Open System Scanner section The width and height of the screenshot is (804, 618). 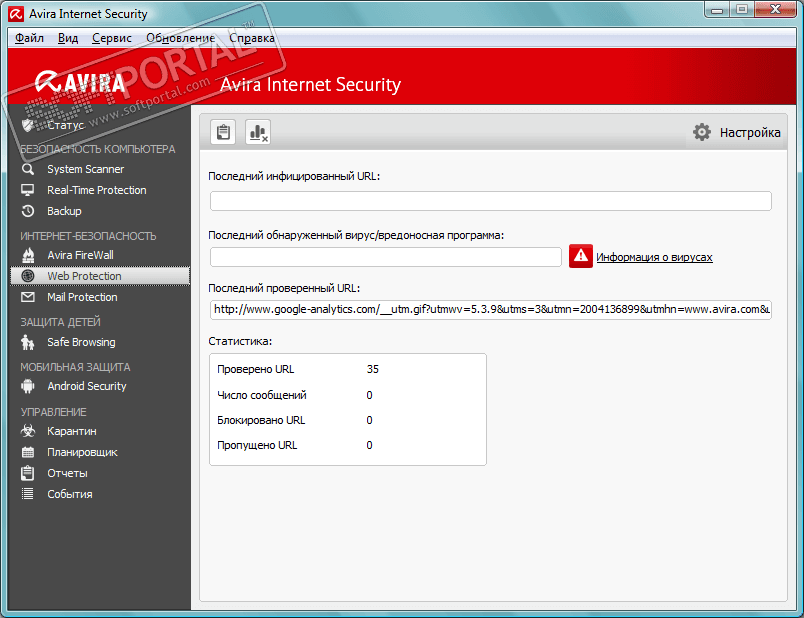click(x=86, y=169)
